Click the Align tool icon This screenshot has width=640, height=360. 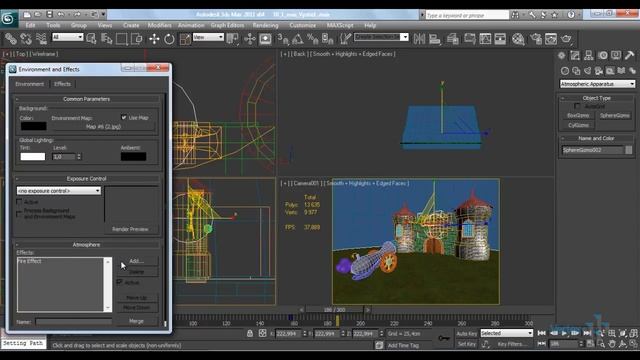[x=435, y=39]
